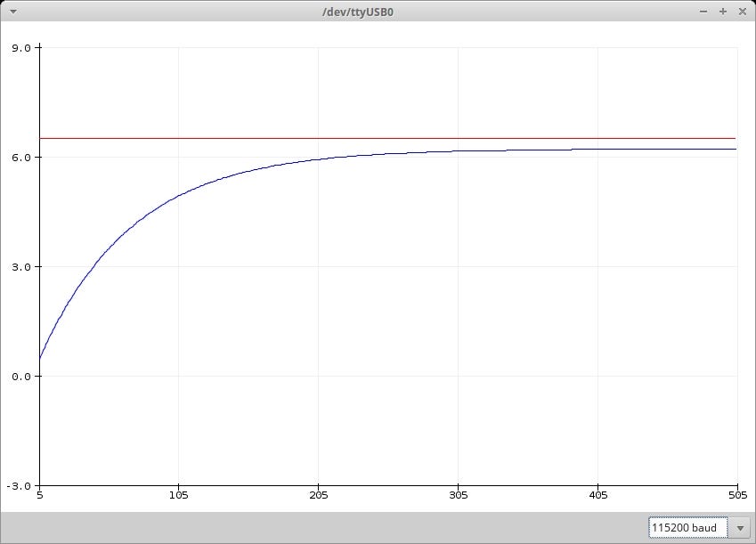This screenshot has height=544, width=756.
Task: Select the red setpoint line
Action: click(356, 138)
